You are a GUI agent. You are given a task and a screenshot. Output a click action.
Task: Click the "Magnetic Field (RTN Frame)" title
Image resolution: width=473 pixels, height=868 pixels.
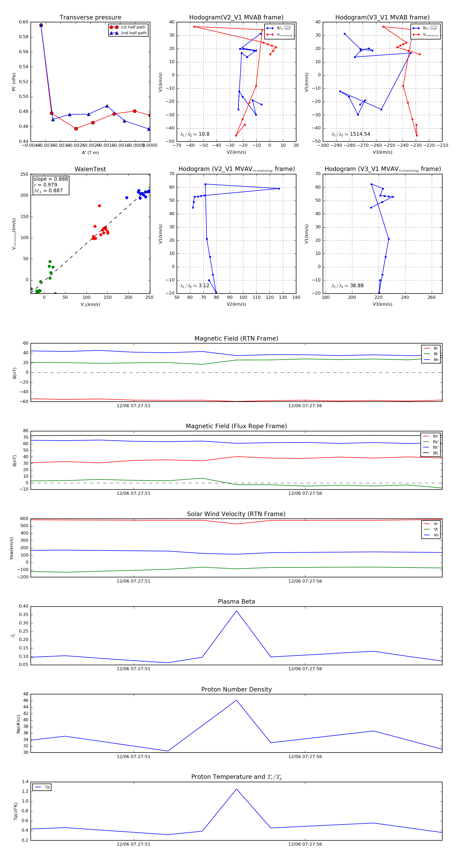[x=236, y=339]
